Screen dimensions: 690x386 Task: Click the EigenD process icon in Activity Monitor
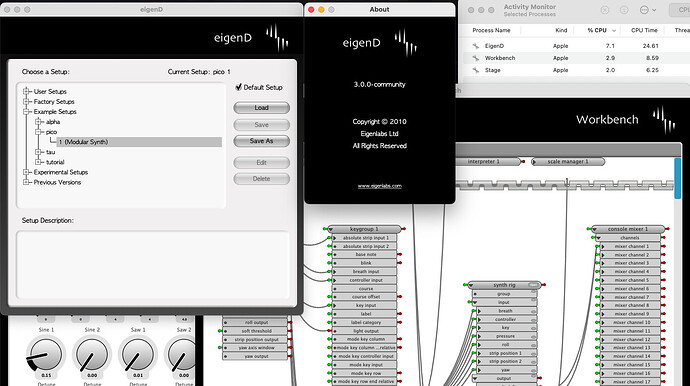tap(476, 46)
